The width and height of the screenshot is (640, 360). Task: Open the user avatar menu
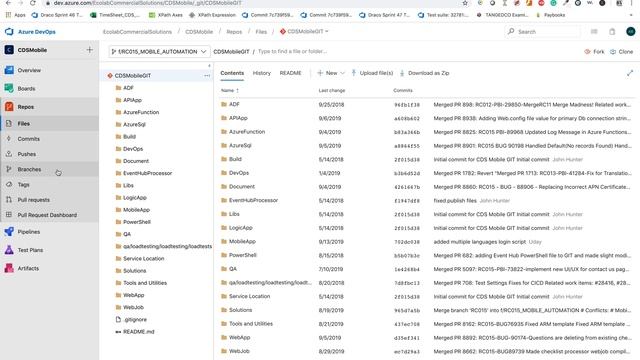pyautogui.click(x=631, y=31)
